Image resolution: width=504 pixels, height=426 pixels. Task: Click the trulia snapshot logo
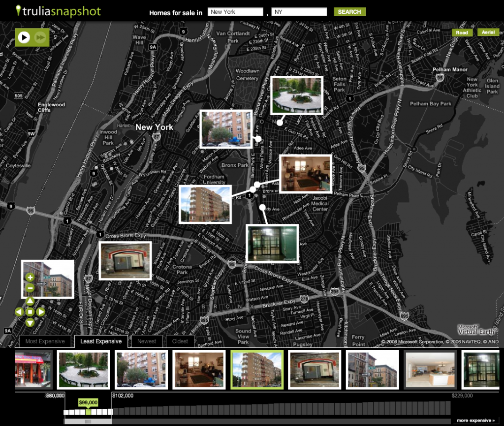point(58,11)
